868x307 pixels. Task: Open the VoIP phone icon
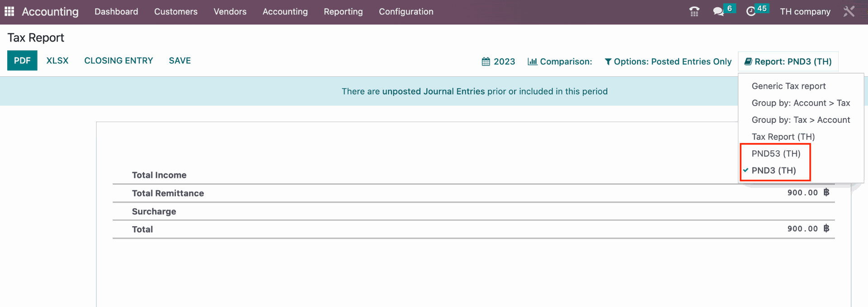pyautogui.click(x=694, y=12)
